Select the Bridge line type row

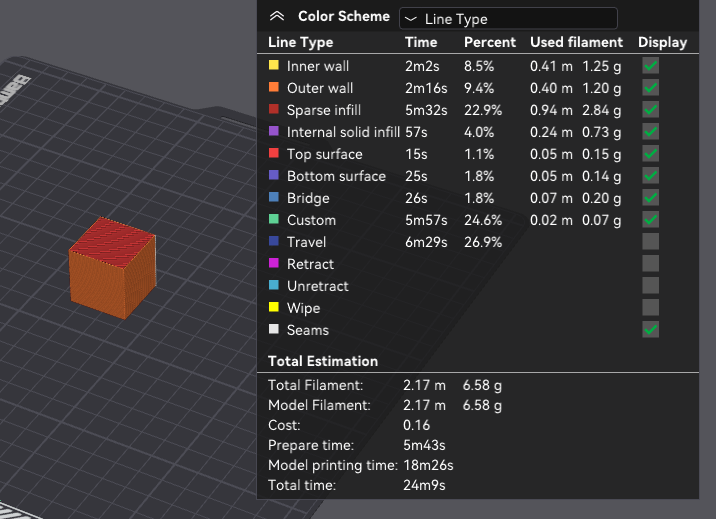pyautogui.click(x=307, y=198)
